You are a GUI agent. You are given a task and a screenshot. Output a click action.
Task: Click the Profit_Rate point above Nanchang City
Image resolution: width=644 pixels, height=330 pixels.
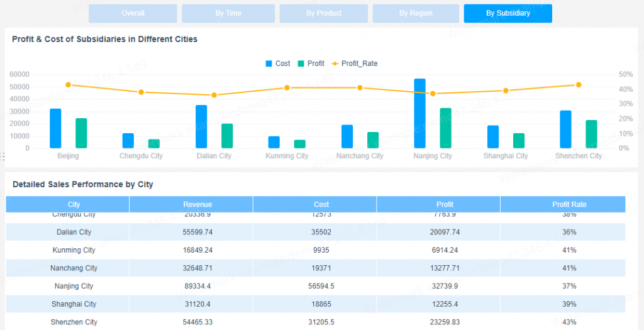point(360,87)
